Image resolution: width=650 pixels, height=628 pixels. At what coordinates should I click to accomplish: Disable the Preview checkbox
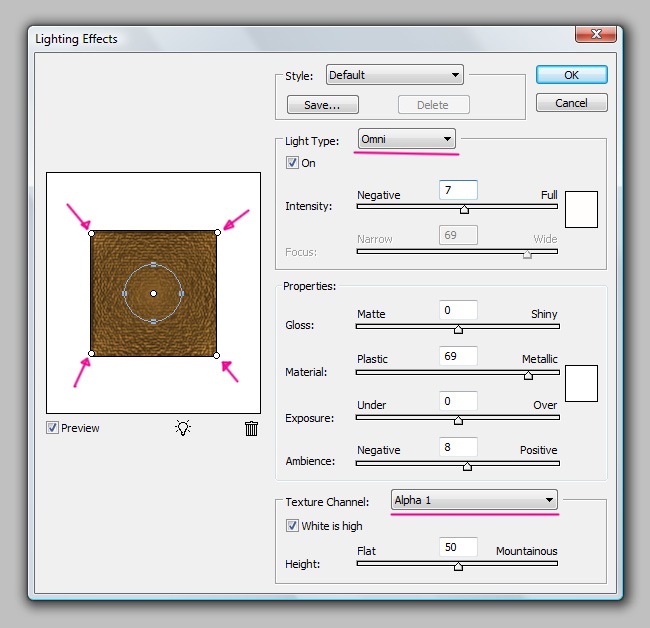coord(52,428)
